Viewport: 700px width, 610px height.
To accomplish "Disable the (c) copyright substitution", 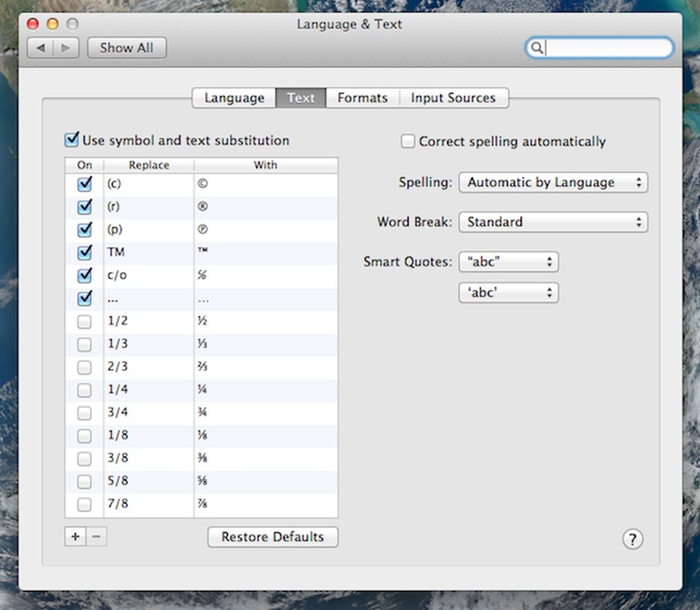I will click(84, 184).
